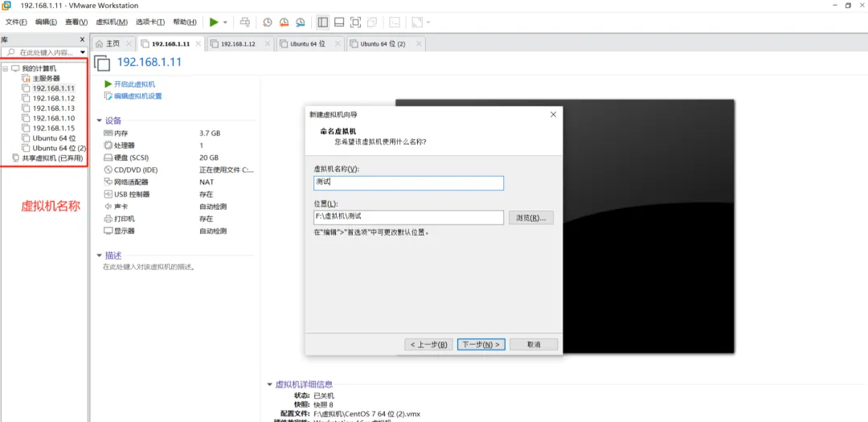Switch to the Ubuntu 64 位 (2) tab

pos(383,43)
